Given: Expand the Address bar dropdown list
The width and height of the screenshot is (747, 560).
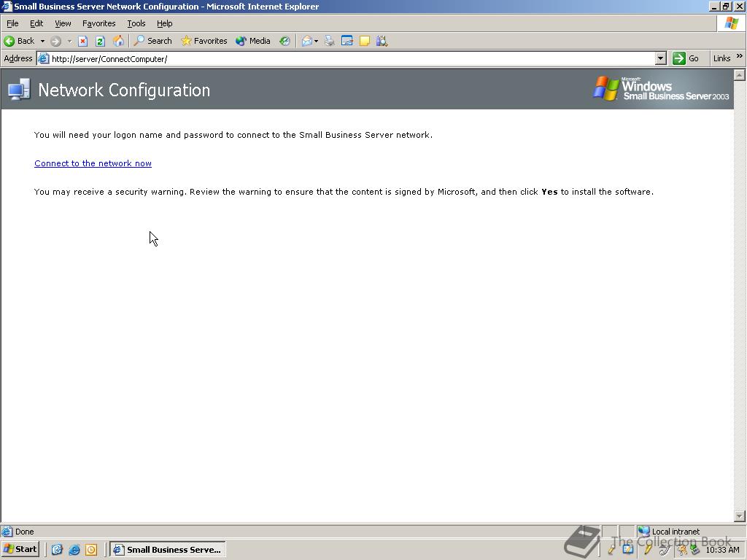Looking at the screenshot, I should pos(660,58).
